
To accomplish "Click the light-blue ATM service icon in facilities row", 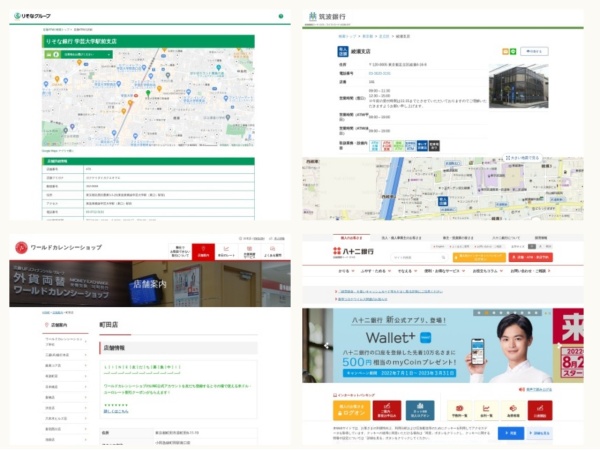I will click(x=375, y=146).
